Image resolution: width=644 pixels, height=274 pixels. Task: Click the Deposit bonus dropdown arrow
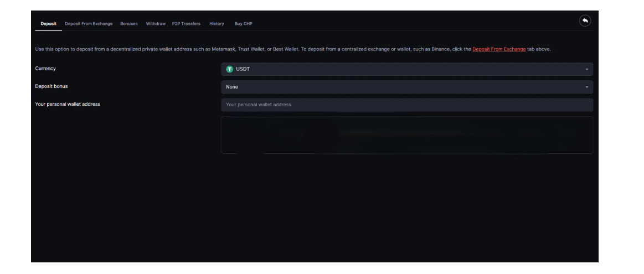pyautogui.click(x=586, y=87)
